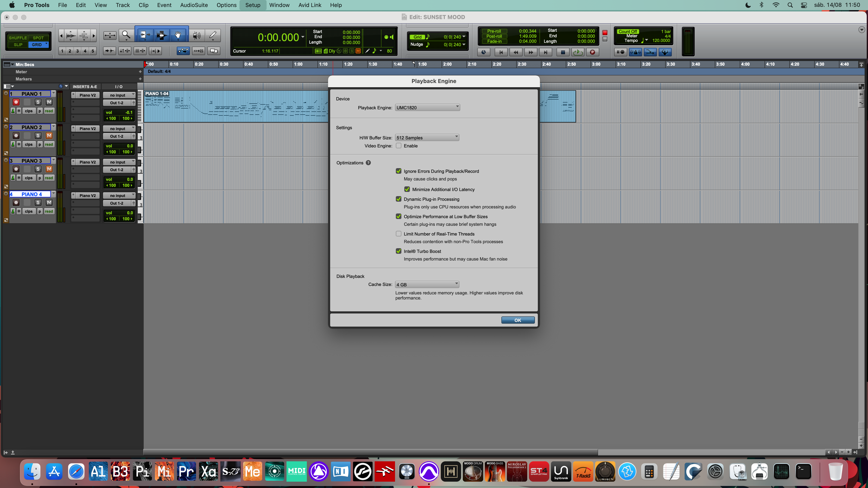The width and height of the screenshot is (868, 488).
Task: Click the Play transport button
Action: point(577,52)
